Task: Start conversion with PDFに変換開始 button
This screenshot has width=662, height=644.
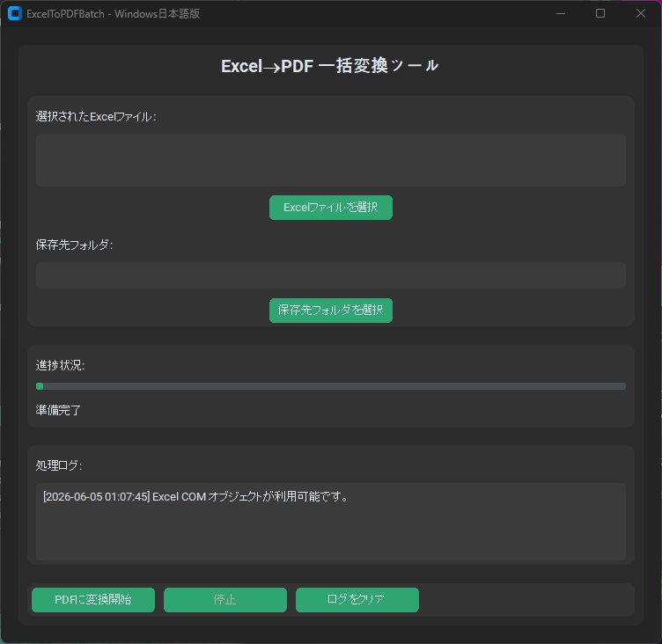Action: tap(93, 600)
